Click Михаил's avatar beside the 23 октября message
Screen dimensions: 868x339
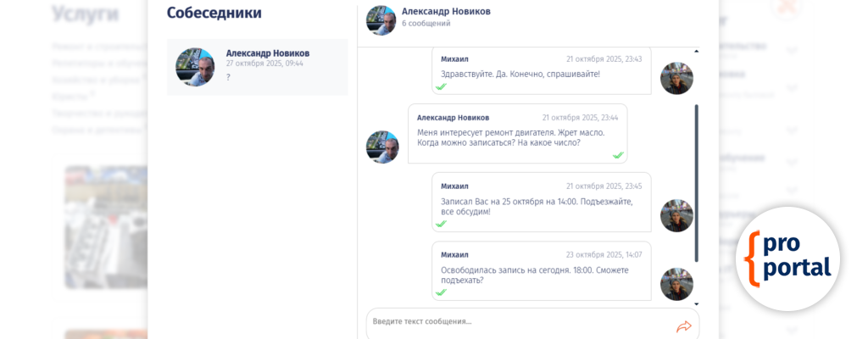[x=676, y=284]
